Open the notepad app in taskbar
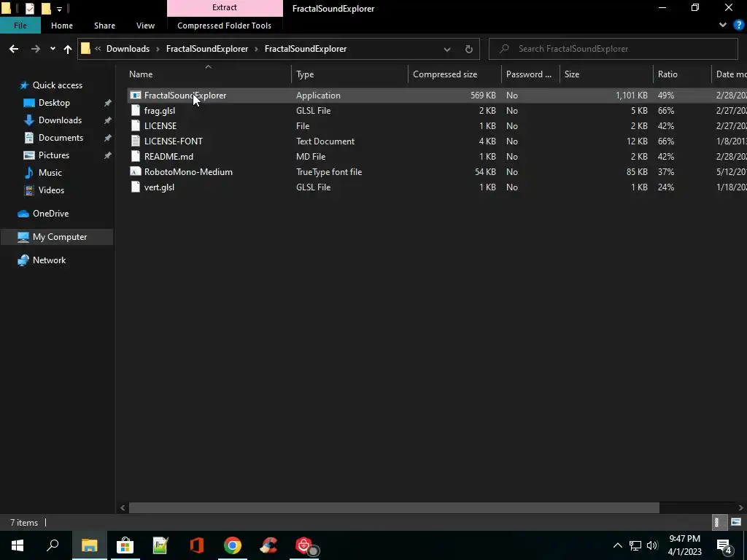The image size is (747, 560). click(x=160, y=545)
